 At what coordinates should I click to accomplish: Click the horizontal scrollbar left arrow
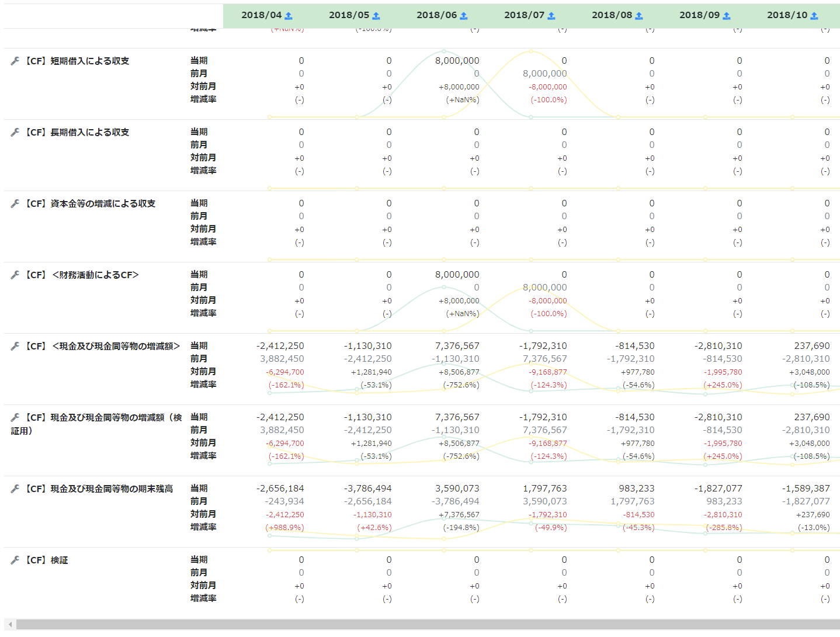click(x=10, y=625)
